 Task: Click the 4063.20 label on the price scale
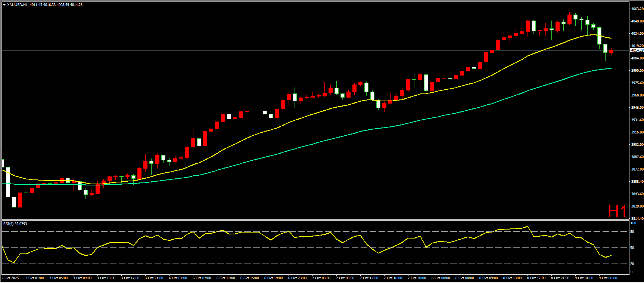click(637, 9)
